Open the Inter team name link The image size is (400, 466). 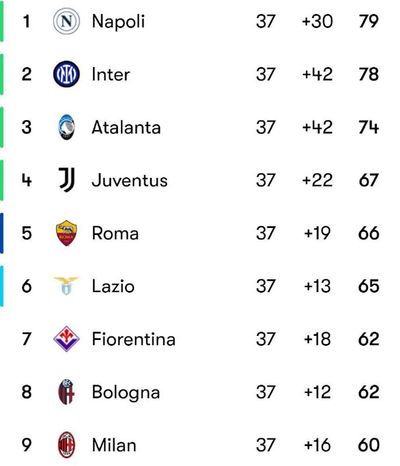(111, 74)
